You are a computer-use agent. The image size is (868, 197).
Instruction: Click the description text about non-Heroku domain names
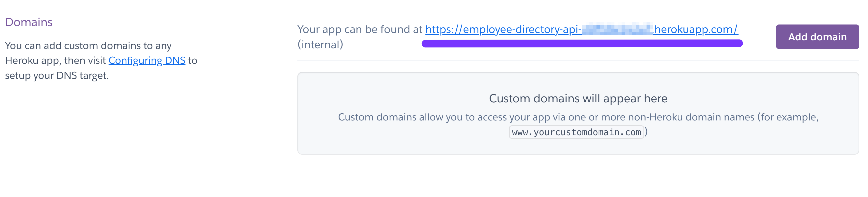578,117
